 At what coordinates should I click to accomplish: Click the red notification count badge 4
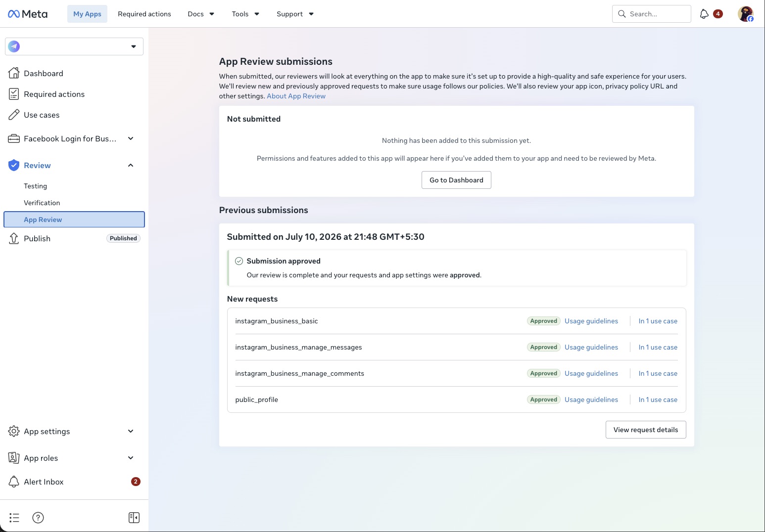pos(718,14)
